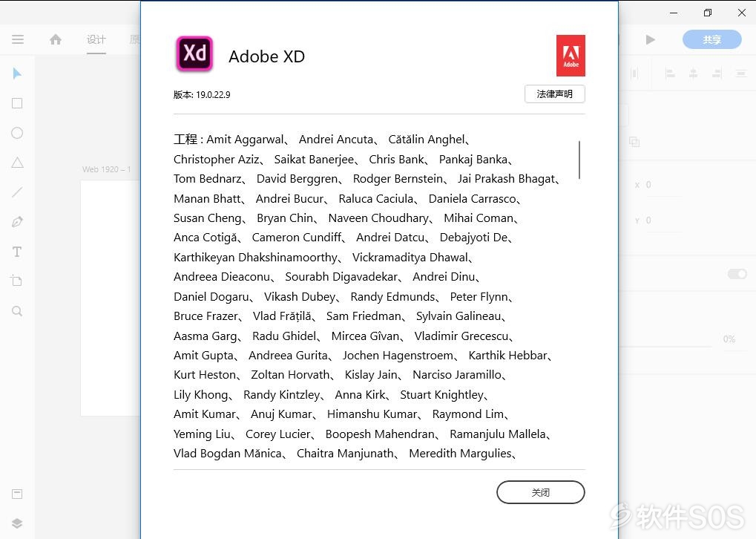Click the name Vickramaditya Dhawal
The width and height of the screenshot is (756, 539).
(410, 257)
